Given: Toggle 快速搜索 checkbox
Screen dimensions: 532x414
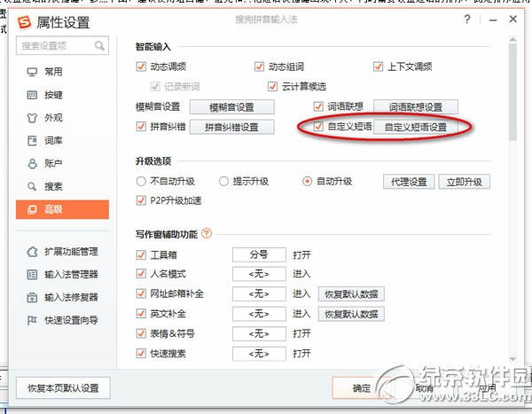Looking at the screenshot, I should click(141, 354).
